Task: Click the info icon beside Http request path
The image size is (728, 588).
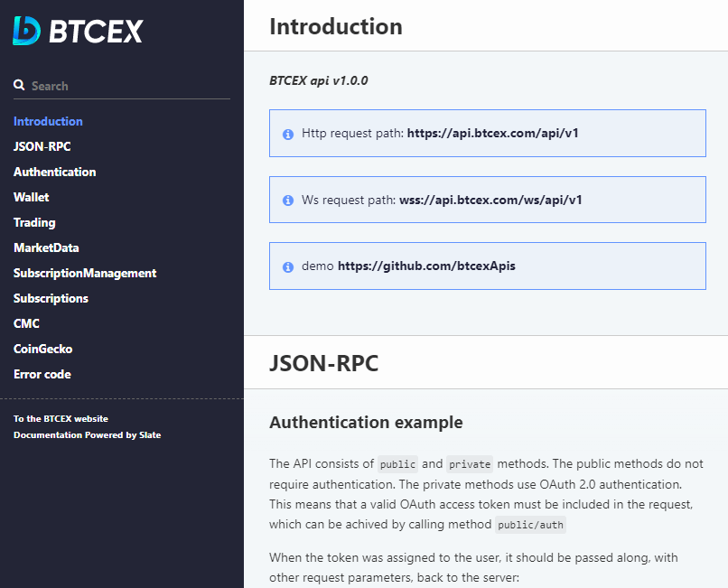Action: [288, 134]
